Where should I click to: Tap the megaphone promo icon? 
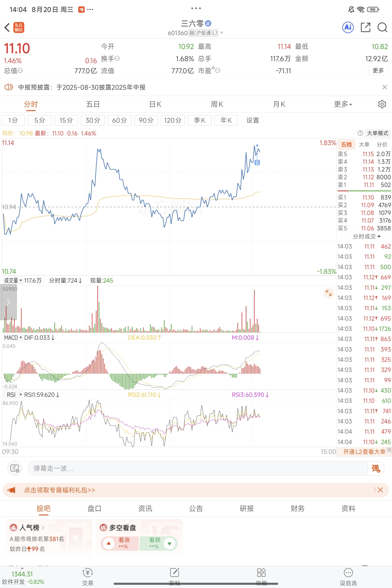point(12,490)
